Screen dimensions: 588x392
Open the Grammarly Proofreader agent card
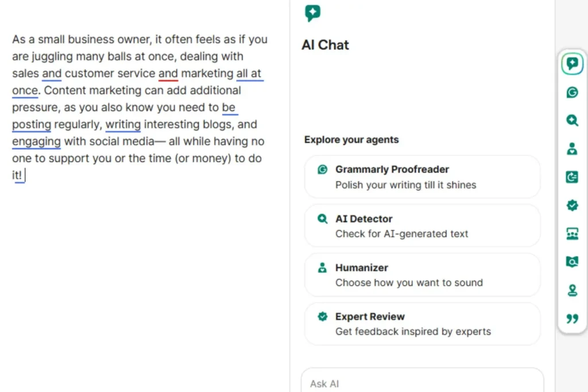[422, 177]
